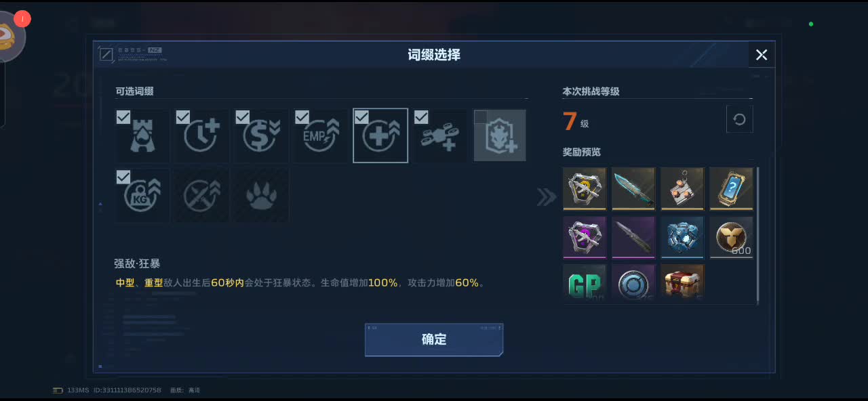
Task: Check the unchecked shield monster affix box
Action: (480, 117)
